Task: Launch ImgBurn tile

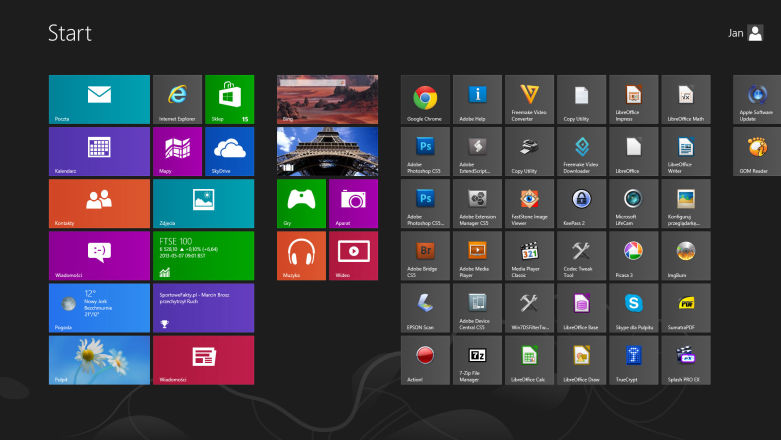Action: coord(686,256)
